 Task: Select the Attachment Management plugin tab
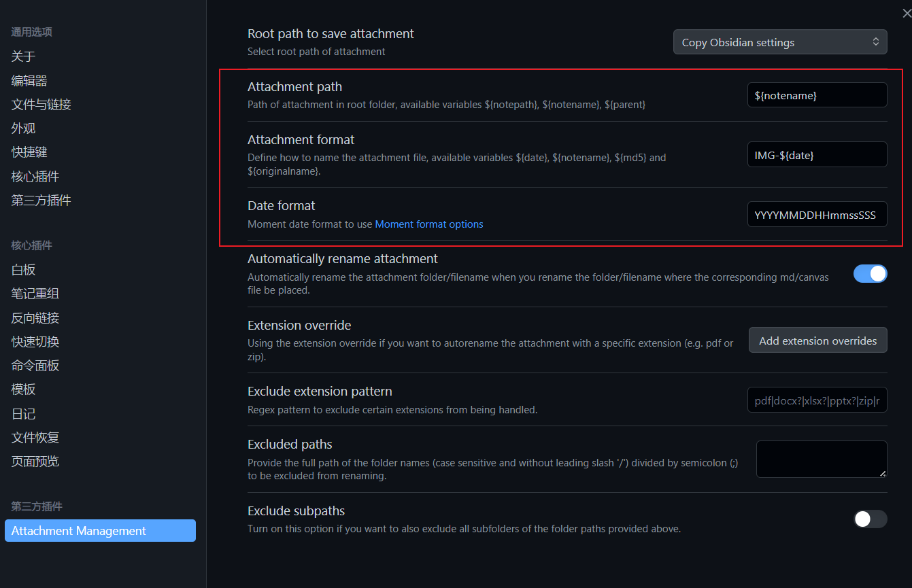point(100,531)
